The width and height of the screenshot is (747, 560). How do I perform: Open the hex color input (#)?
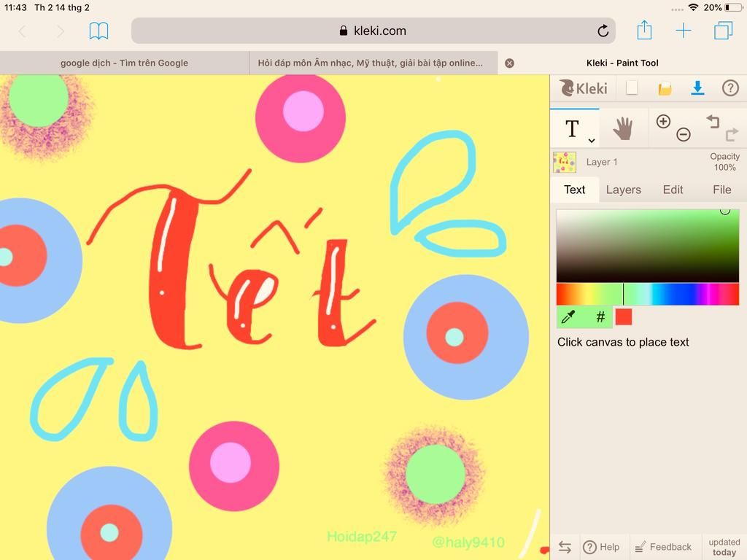click(601, 316)
